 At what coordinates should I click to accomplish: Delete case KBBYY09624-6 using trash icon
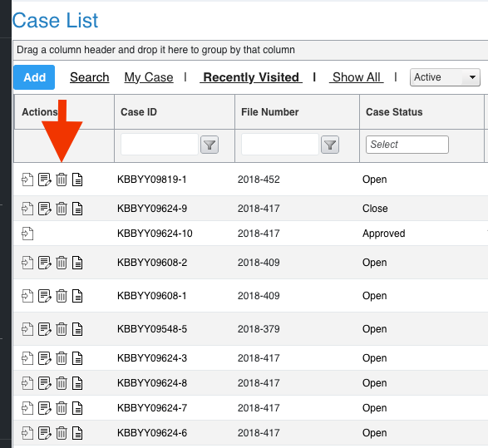(x=62, y=433)
